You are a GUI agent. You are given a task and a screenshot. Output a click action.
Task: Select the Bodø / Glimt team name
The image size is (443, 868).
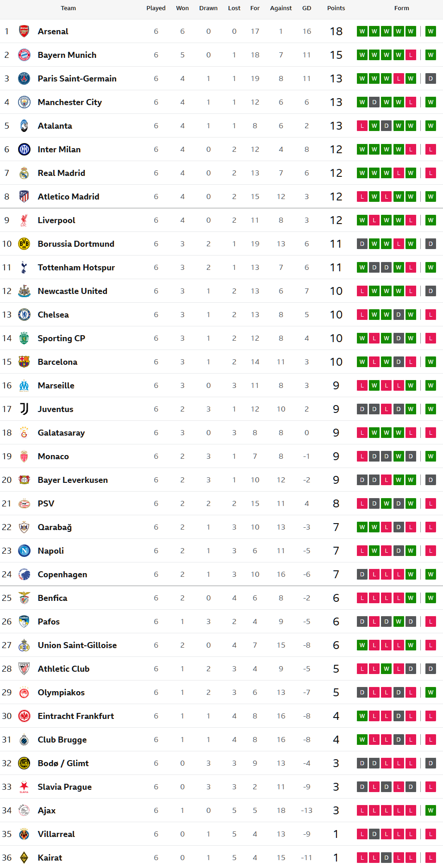[x=63, y=763]
